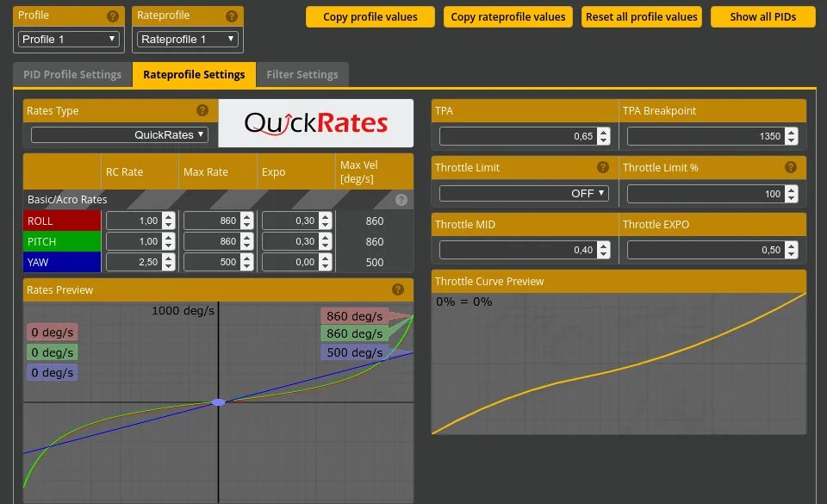Open the Profile help icon
The width and height of the screenshot is (827, 504).
tap(112, 16)
